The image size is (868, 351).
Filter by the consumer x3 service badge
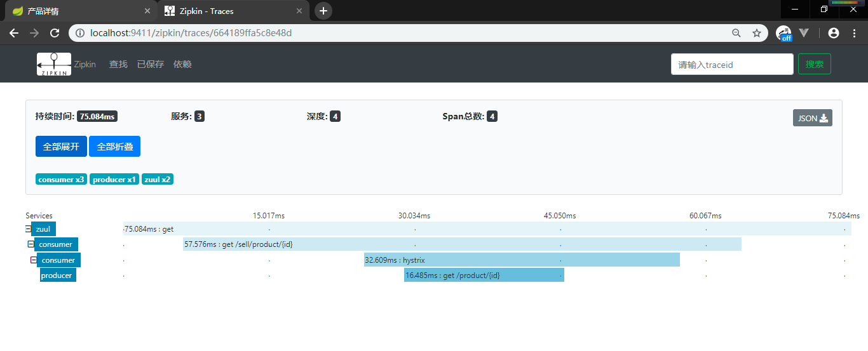[61, 180]
